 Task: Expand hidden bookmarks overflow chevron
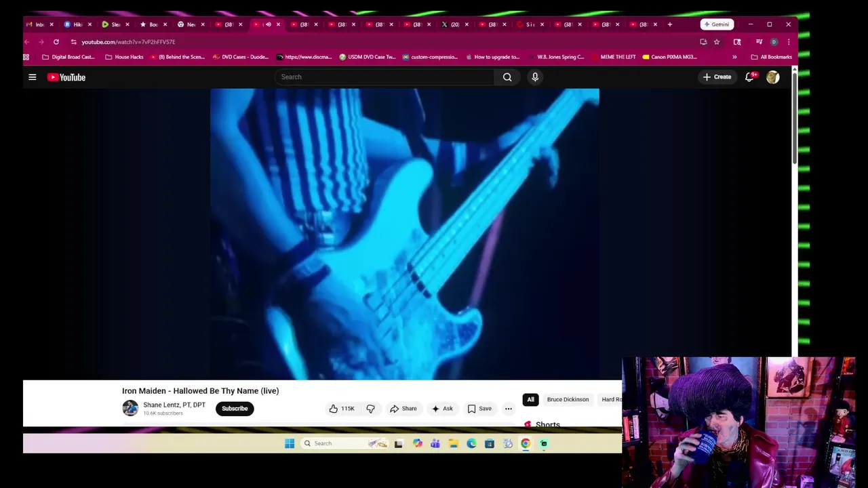(x=734, y=57)
